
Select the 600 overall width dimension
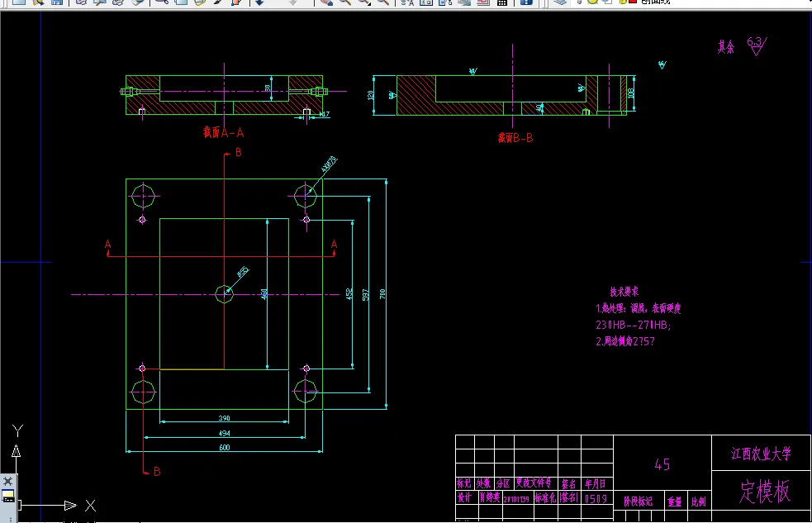224,447
